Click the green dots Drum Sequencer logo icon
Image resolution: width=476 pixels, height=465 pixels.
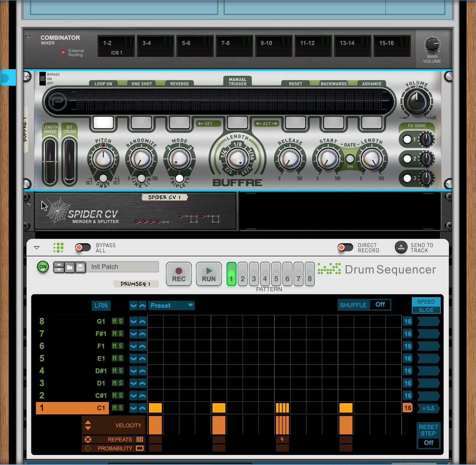(x=59, y=248)
